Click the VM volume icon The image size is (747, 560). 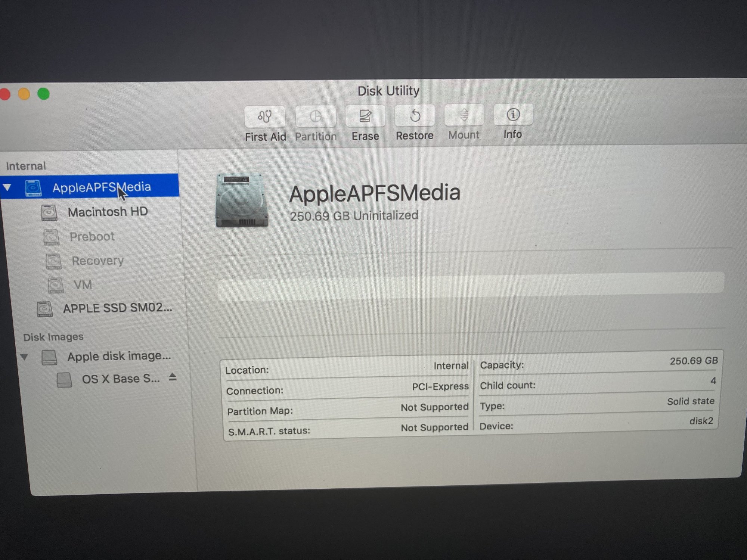coord(55,285)
